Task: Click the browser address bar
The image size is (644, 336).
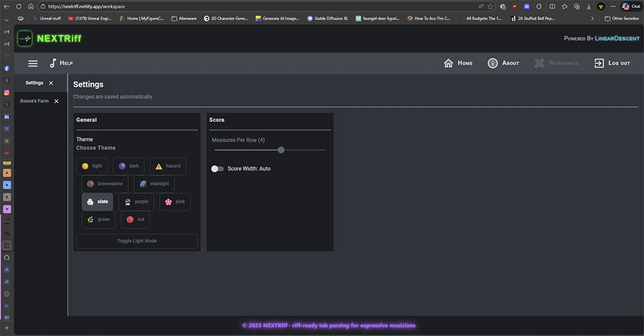Action: point(252,6)
